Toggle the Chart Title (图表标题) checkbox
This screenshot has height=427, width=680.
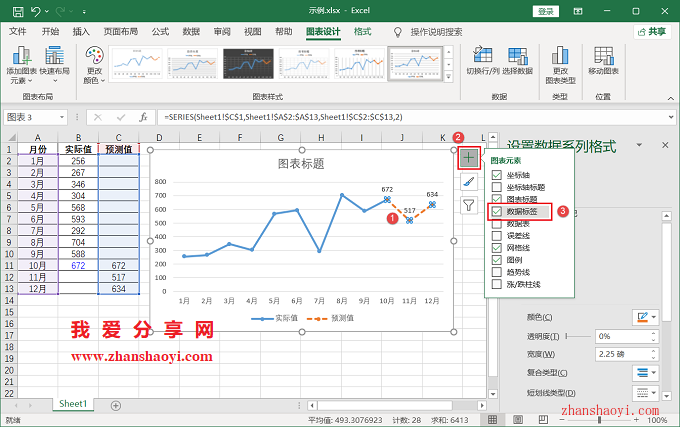point(497,199)
